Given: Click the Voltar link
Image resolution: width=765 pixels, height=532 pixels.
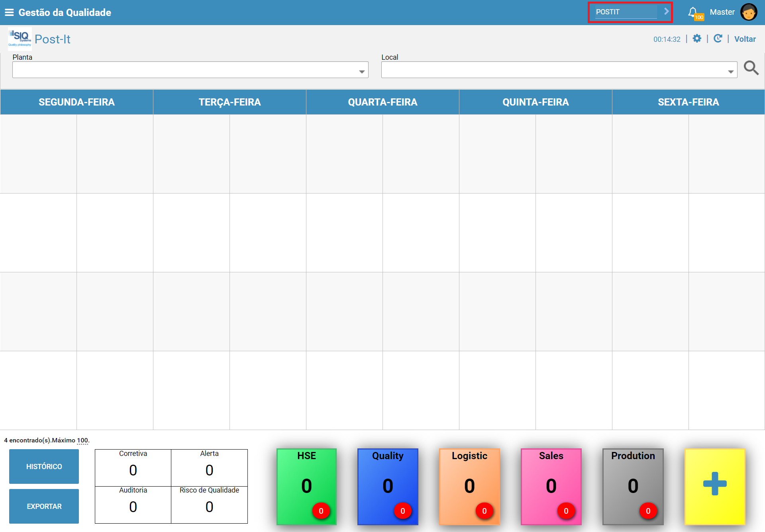Looking at the screenshot, I should pos(745,39).
